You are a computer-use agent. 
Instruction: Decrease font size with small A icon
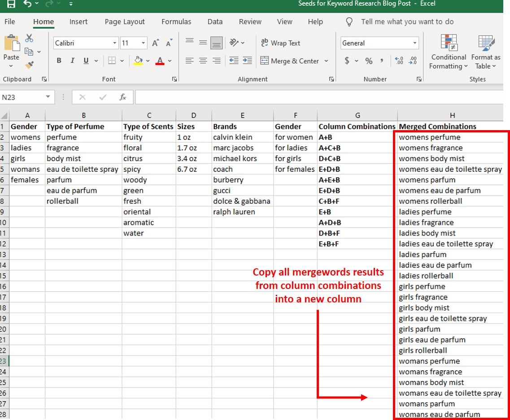tap(169, 43)
